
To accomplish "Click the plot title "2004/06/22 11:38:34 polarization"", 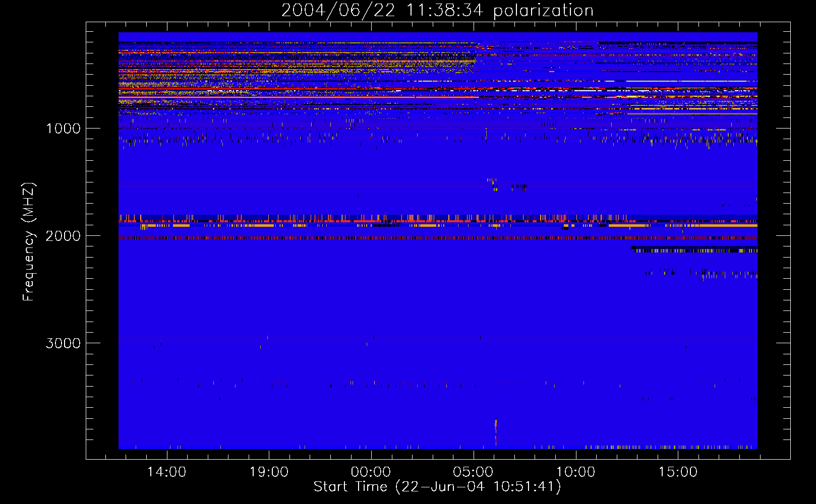I will click(x=437, y=11).
